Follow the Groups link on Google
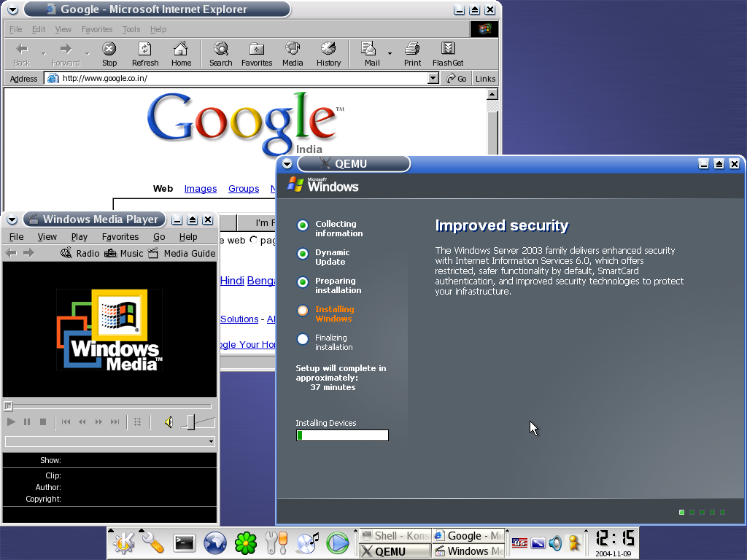Screen dimensions: 747x560 point(244,189)
